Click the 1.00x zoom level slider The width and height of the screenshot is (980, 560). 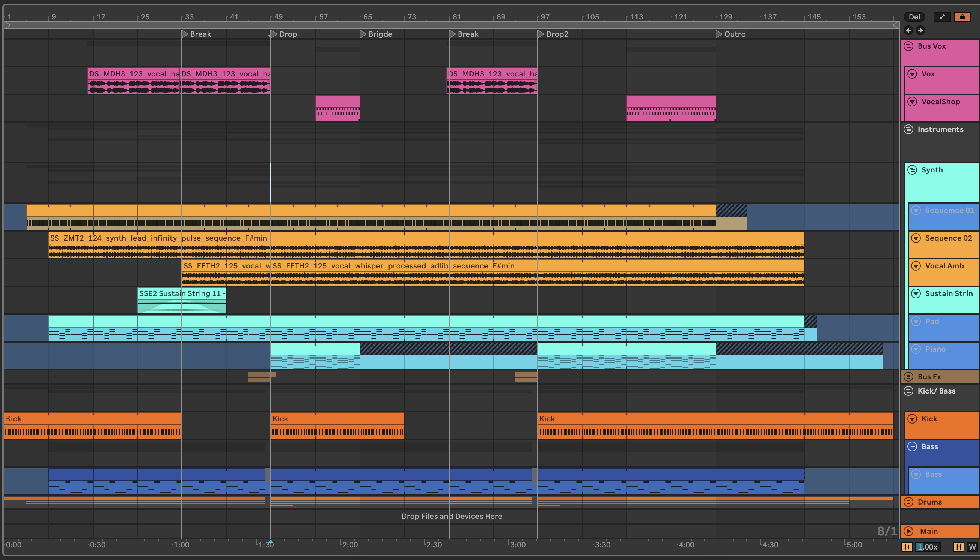pyautogui.click(x=928, y=547)
